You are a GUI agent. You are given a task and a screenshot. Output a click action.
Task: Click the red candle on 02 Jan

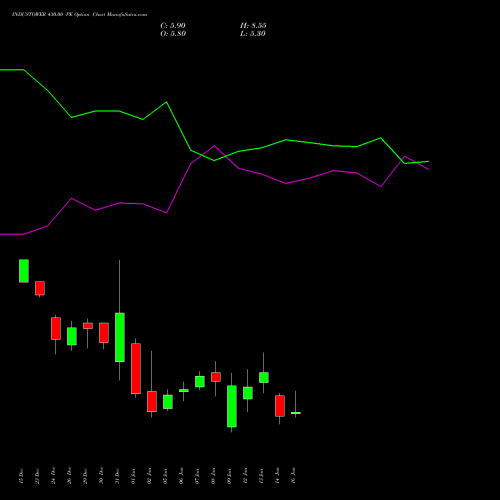152,401
